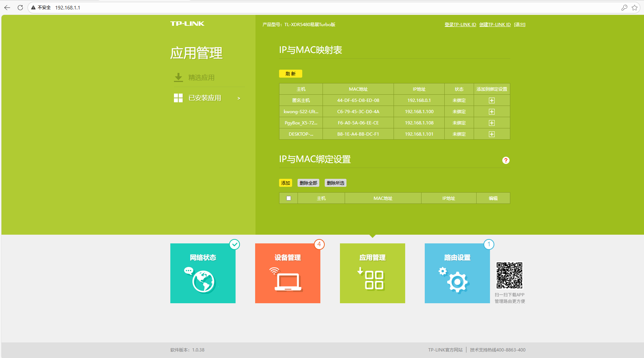Image resolution: width=644 pixels, height=358 pixels.
Task: Select 已安装应用 in the sidebar
Action: click(205, 98)
